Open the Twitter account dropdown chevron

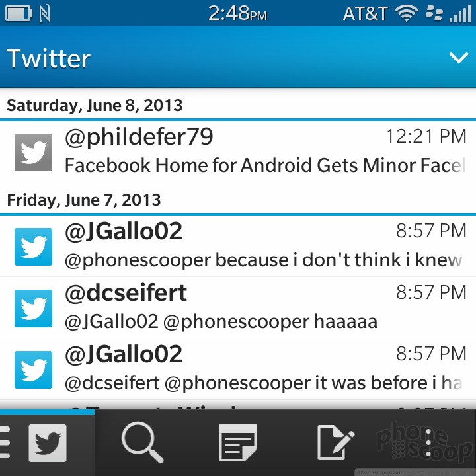[458, 58]
